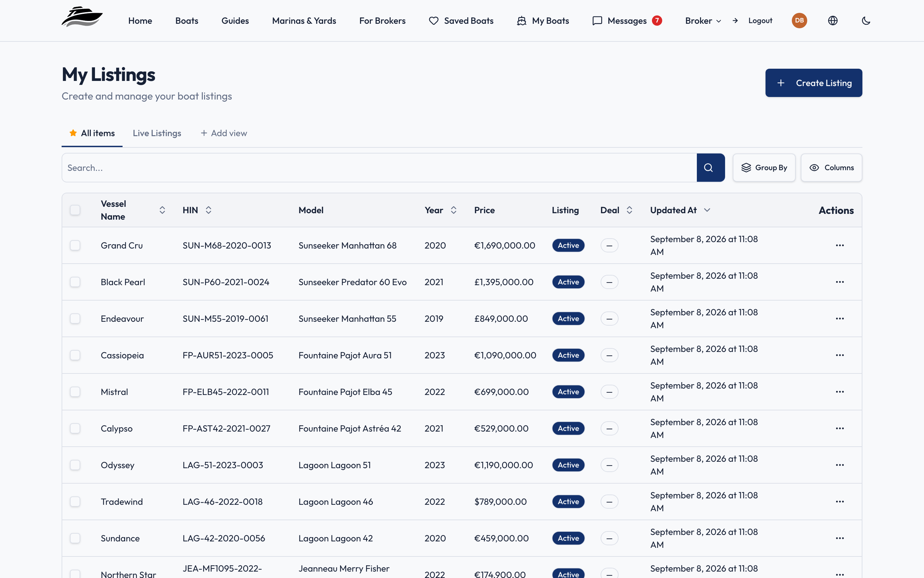Click the search magnifier button
The width and height of the screenshot is (924, 578).
[x=711, y=167]
